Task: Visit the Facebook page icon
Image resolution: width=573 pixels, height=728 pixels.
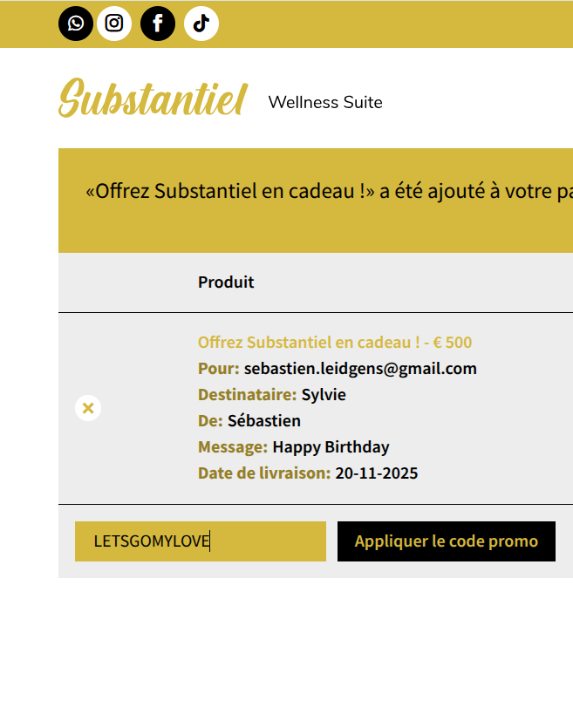Action: [x=158, y=24]
